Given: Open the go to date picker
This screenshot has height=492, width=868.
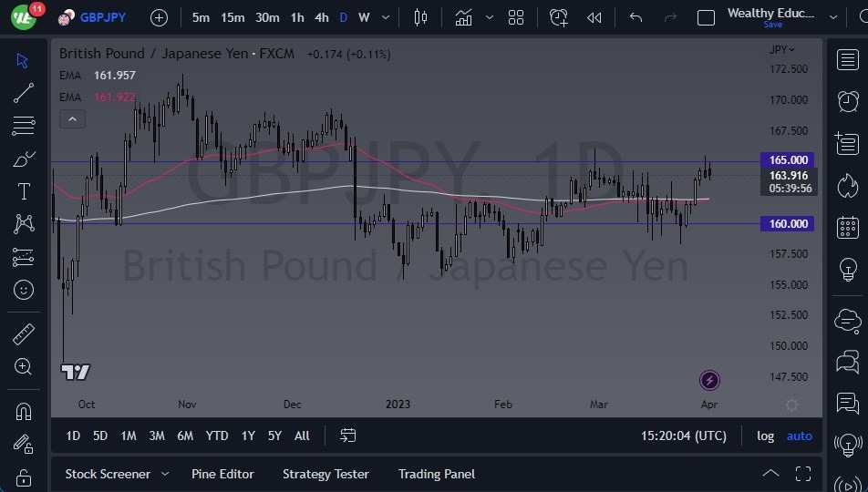Looking at the screenshot, I should 347,436.
